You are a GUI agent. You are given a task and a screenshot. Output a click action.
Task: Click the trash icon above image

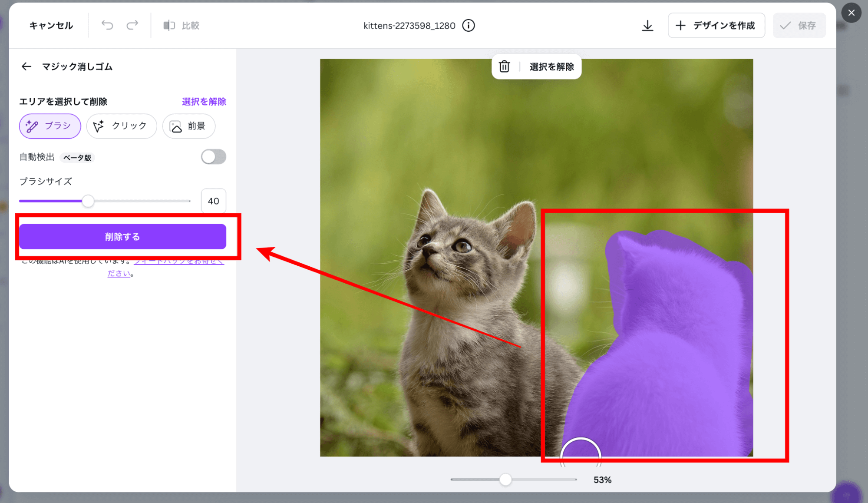(504, 66)
